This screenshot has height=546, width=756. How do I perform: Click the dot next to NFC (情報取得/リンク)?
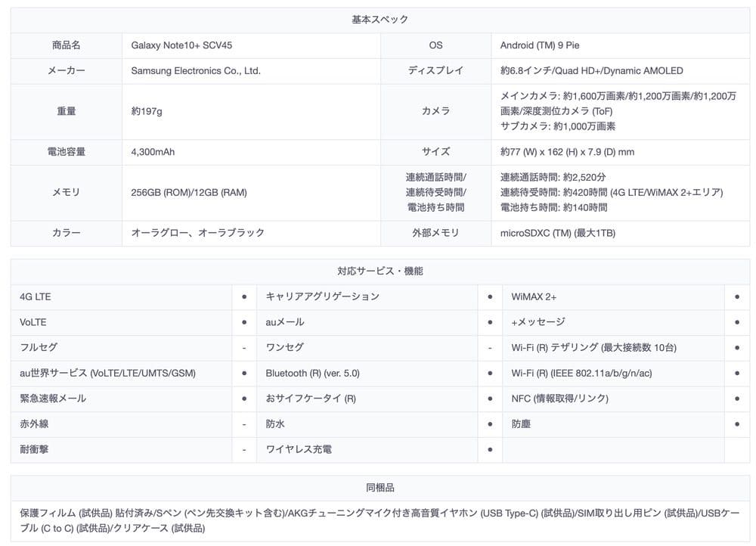pos(736,399)
